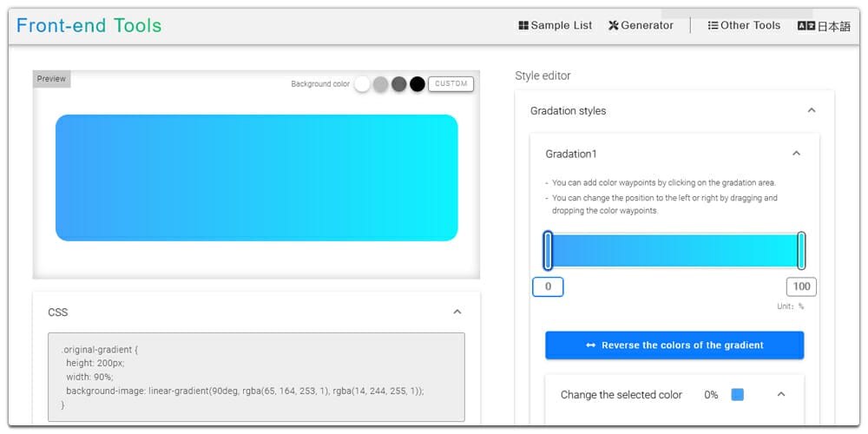This screenshot has height=434, width=868.
Task: Open the Other Tools menu
Action: point(744,25)
